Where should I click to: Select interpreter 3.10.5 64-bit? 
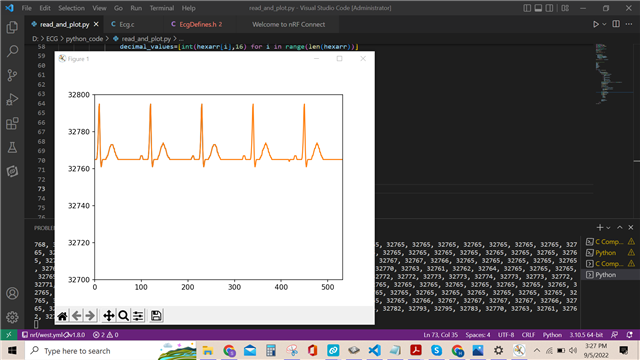point(587,335)
